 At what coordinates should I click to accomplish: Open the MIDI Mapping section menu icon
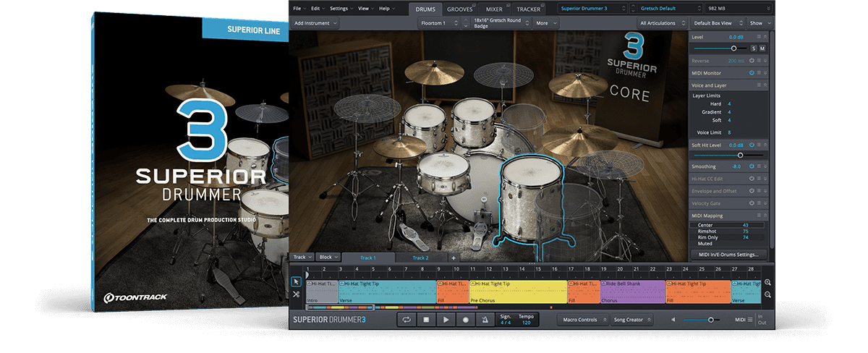(758, 216)
